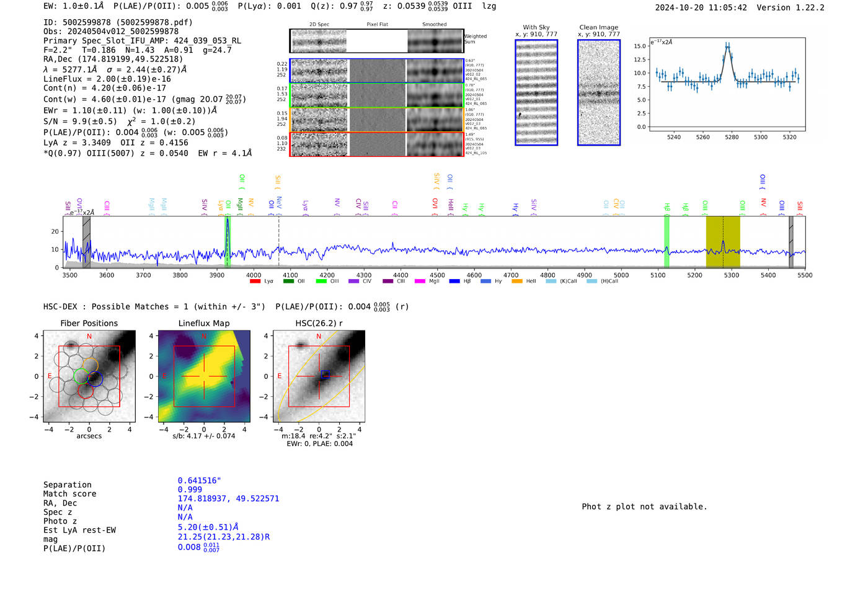Image resolution: width=868 pixels, height=591 pixels.
Task: Click the match score value 0.999
Action: (190, 490)
